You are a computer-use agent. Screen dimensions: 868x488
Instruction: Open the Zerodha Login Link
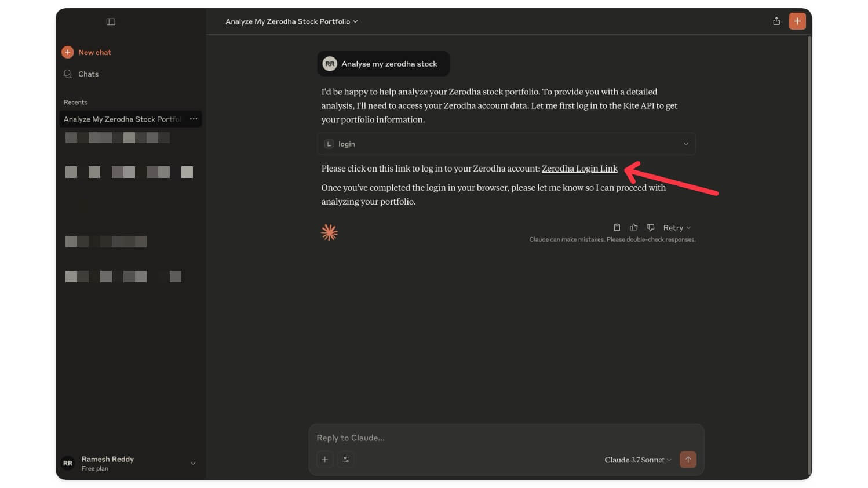pyautogui.click(x=579, y=169)
